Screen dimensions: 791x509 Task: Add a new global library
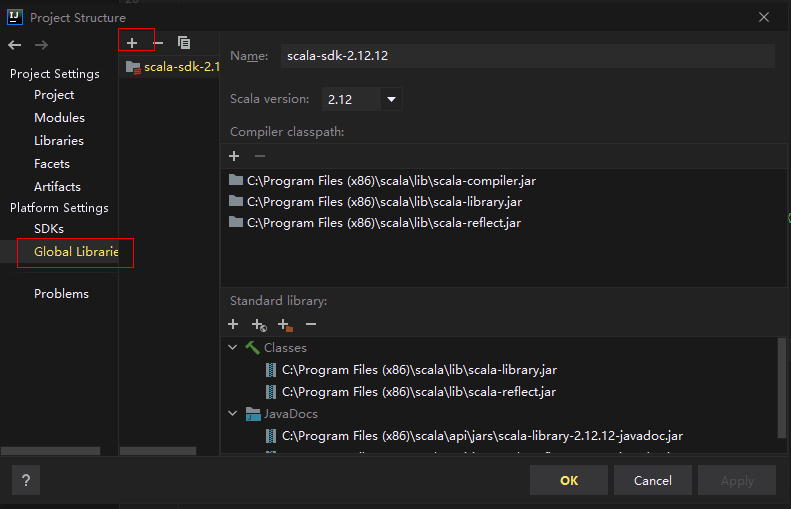(132, 42)
